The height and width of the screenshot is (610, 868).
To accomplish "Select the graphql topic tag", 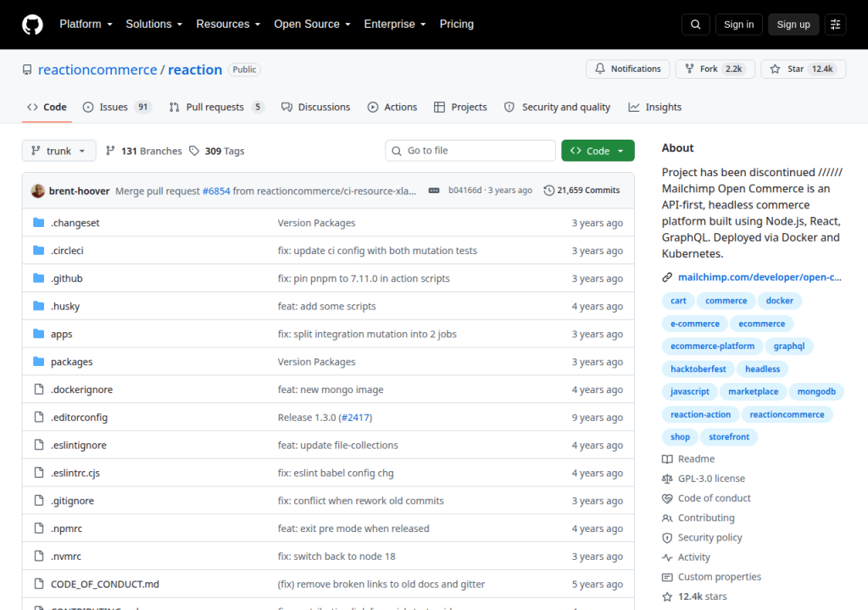I will pos(789,346).
